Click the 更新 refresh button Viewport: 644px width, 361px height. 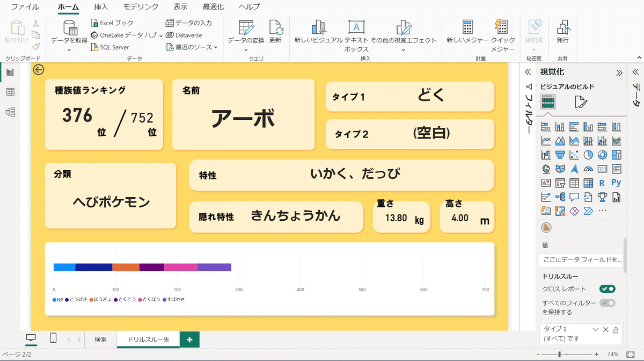click(275, 31)
